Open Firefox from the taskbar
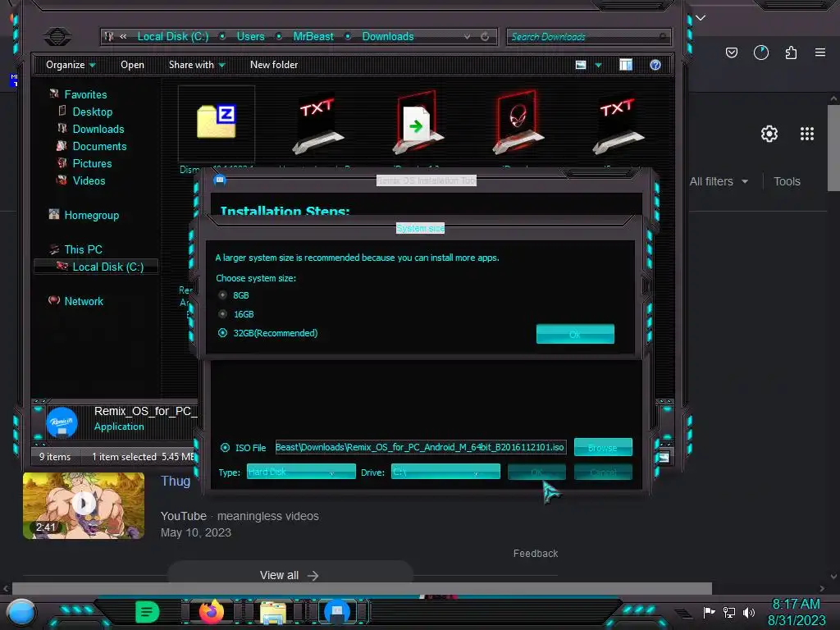The image size is (840, 630). (x=211, y=611)
